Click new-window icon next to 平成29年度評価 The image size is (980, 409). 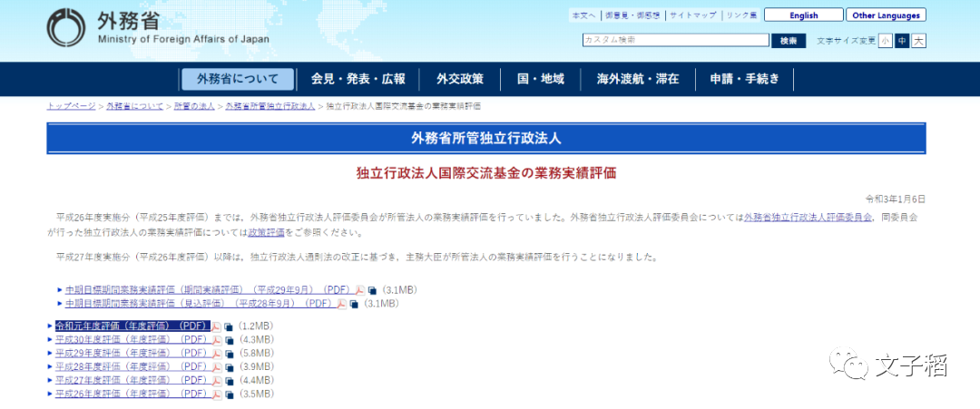229,354
